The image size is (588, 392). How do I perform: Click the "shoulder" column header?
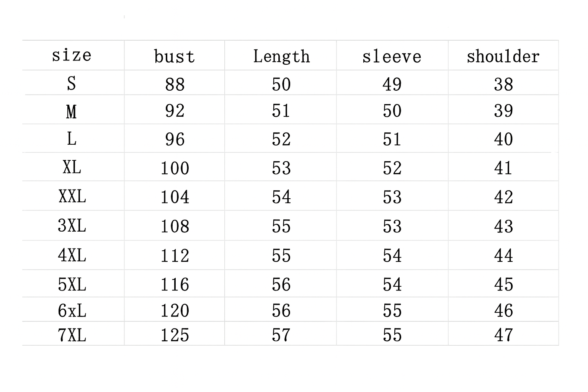(503, 56)
